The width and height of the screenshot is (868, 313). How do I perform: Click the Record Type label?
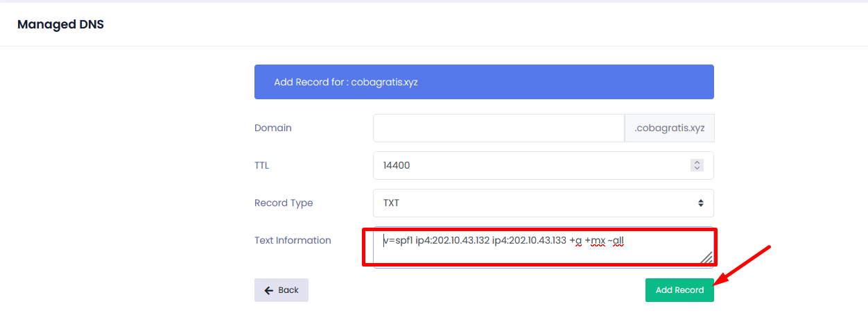click(284, 203)
